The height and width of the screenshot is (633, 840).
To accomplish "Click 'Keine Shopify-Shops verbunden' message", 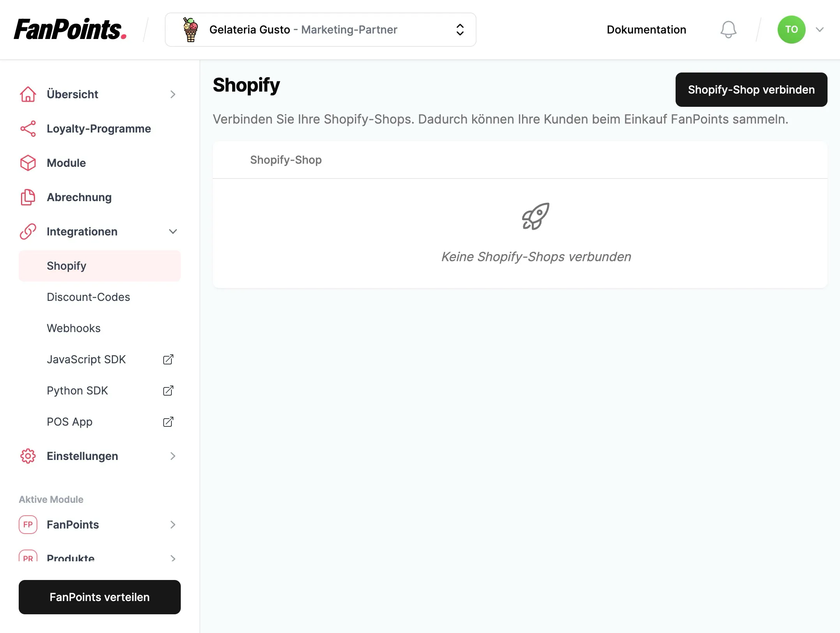I will (x=536, y=257).
